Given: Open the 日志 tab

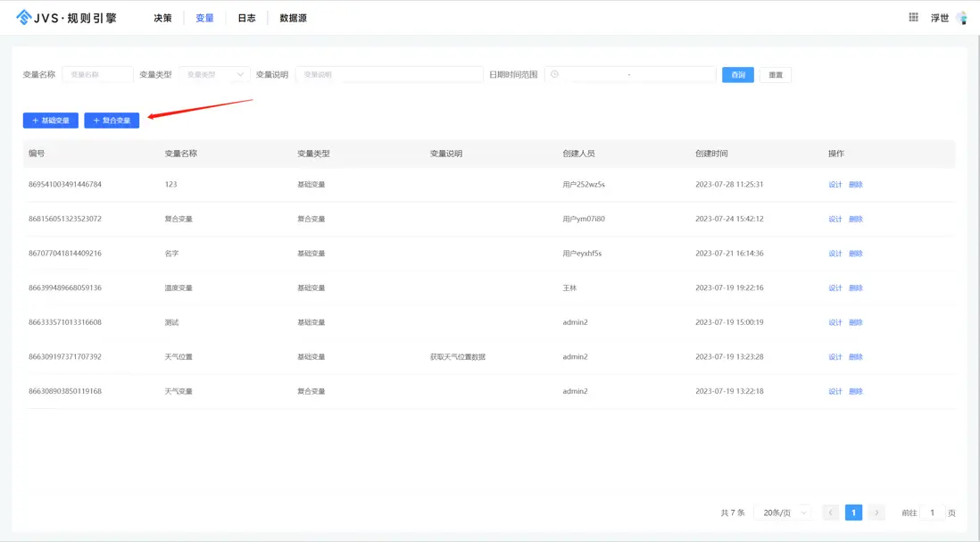Looking at the screenshot, I should pos(246,18).
